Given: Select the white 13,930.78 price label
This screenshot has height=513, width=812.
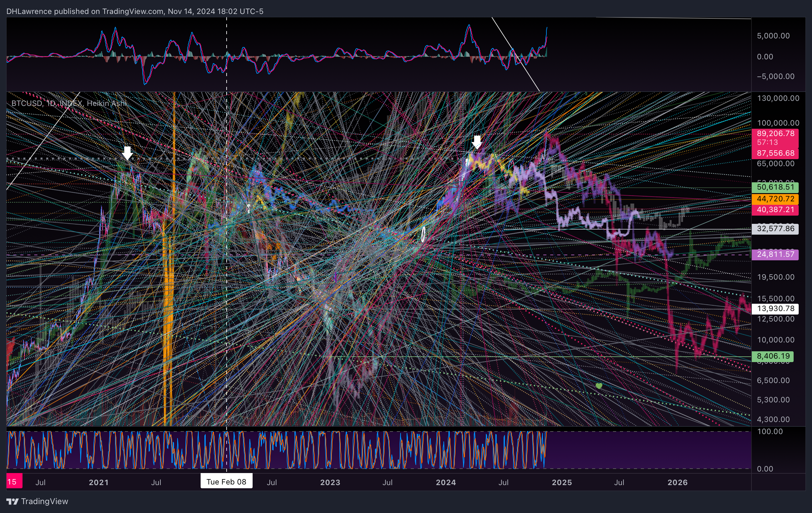Looking at the screenshot, I should pyautogui.click(x=776, y=308).
